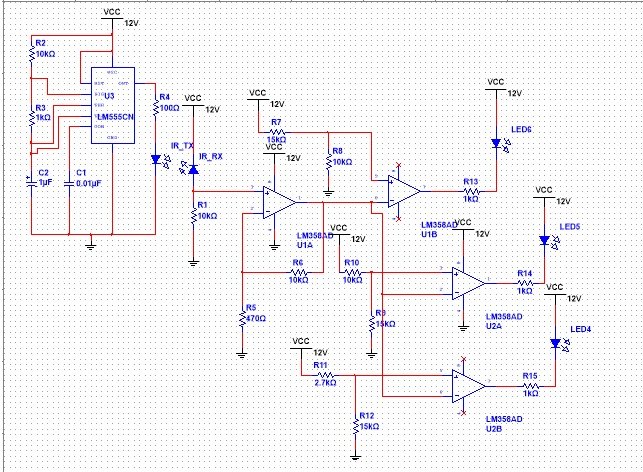This screenshot has height=472, width=643.
Task: Click the 'U2B' reference label
Action: pos(494,429)
